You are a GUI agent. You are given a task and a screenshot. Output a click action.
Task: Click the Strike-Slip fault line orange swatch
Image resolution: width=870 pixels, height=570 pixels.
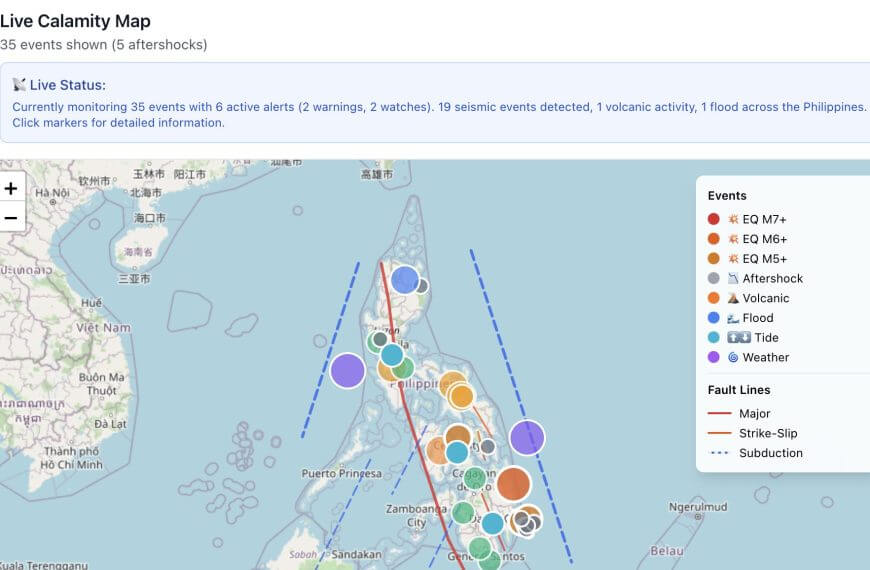(x=720, y=433)
